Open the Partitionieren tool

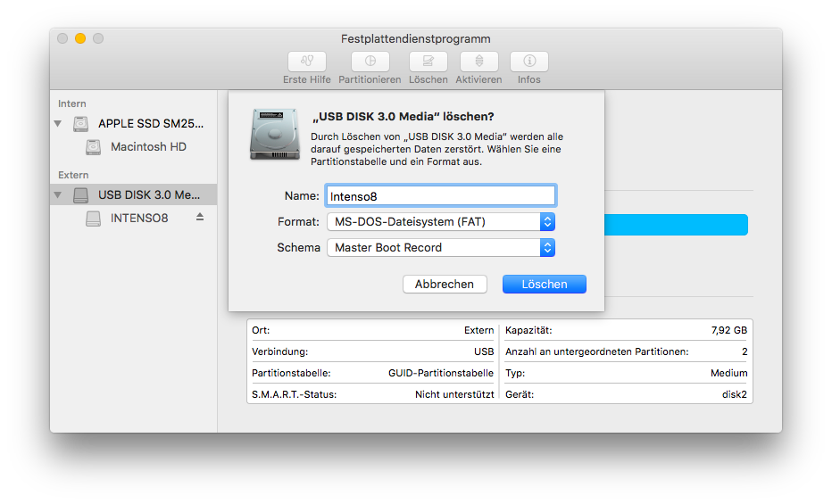click(370, 62)
